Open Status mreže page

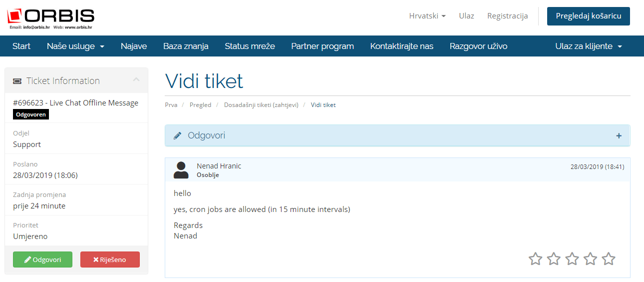point(250,46)
